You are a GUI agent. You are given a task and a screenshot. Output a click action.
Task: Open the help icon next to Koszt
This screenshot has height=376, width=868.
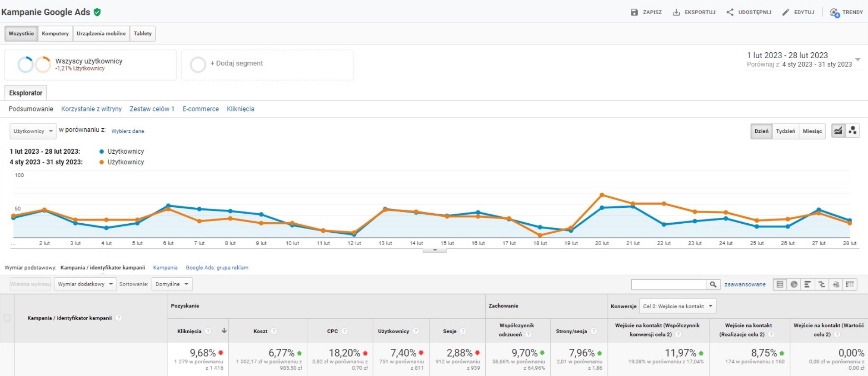[274, 331]
